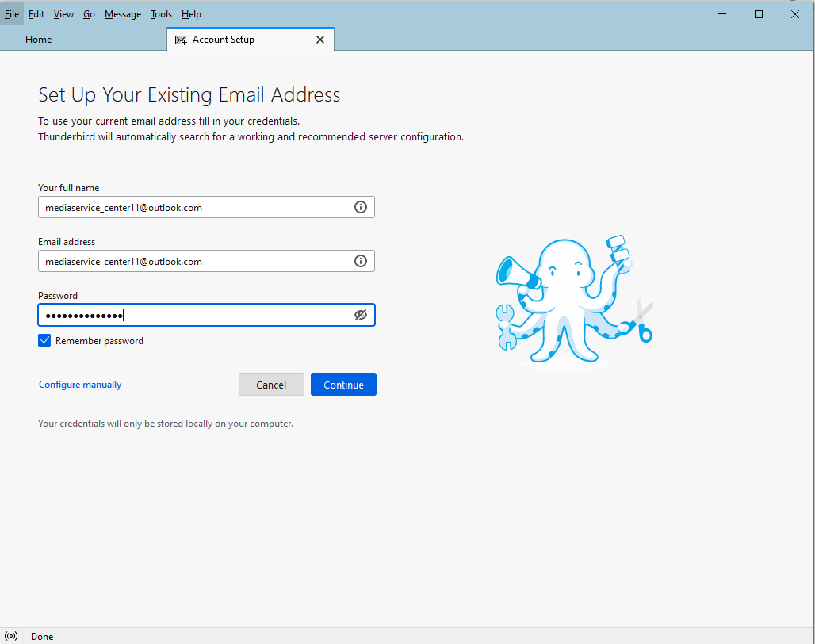Screen dimensions: 815x644
Task: Toggle password visibility eye icon
Action: point(360,314)
